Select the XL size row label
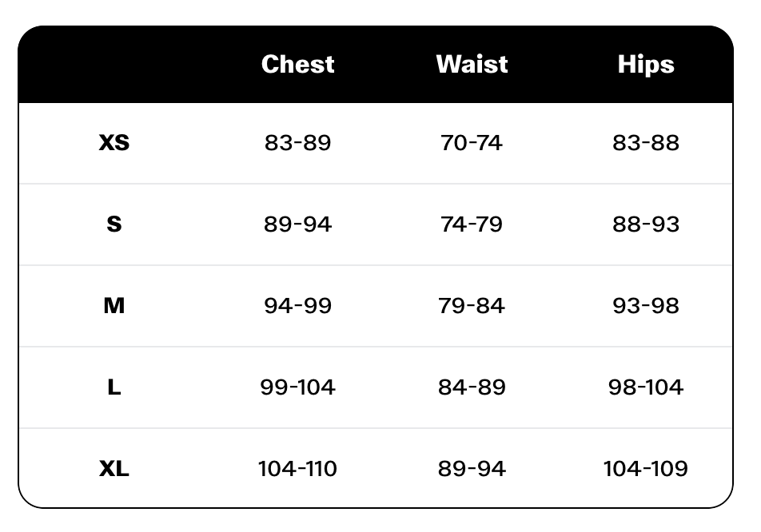Viewport: 761px width, 532px height. tap(114, 469)
